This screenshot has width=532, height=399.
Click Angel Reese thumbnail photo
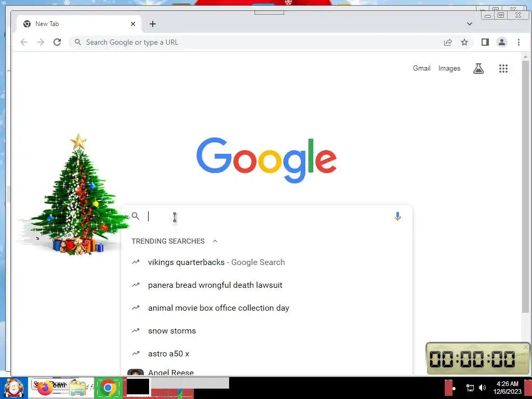[136, 372]
